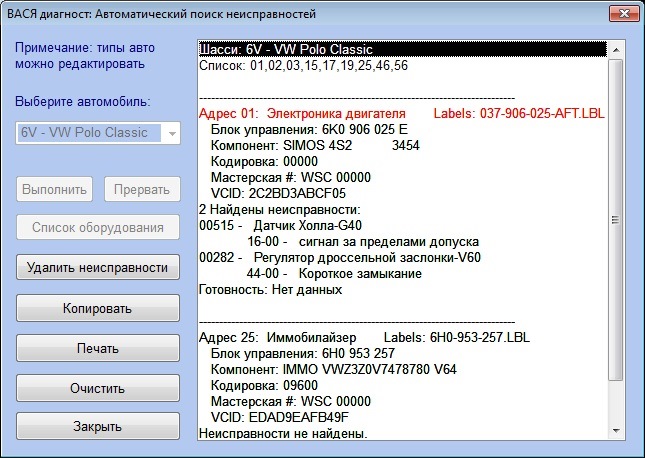Image resolution: width=645 pixels, height=458 pixels.
Task: Click Компонент: SIMOS 4S2 line
Action: (x=315, y=146)
